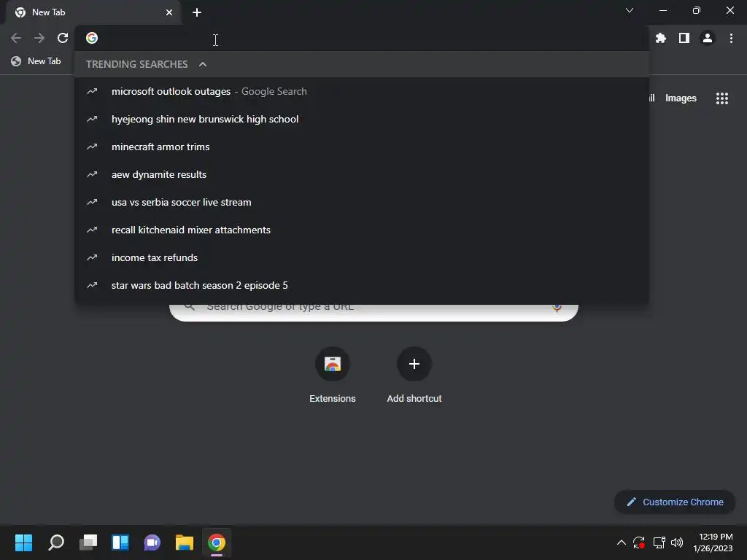The width and height of the screenshot is (747, 560).
Task: Open Windows taskbar Search
Action: click(x=56, y=542)
